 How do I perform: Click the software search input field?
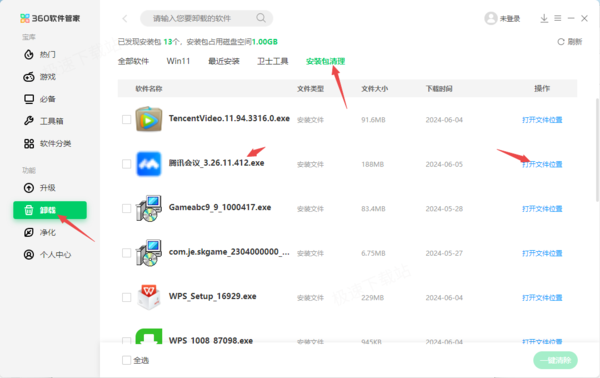pos(206,18)
